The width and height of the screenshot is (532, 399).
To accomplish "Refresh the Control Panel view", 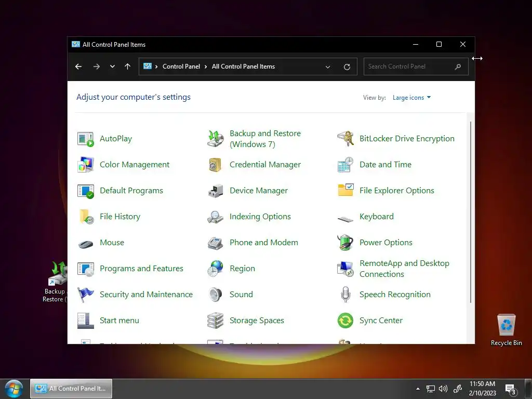I will 347,67.
